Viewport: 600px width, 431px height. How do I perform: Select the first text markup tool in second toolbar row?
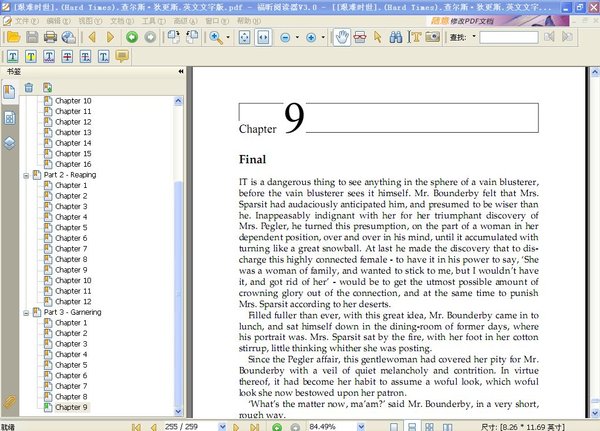[12, 57]
